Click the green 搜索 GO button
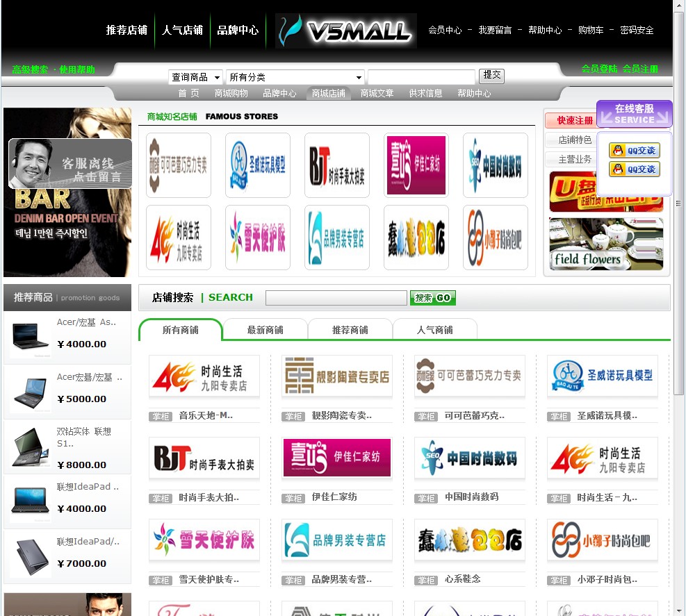 point(433,298)
